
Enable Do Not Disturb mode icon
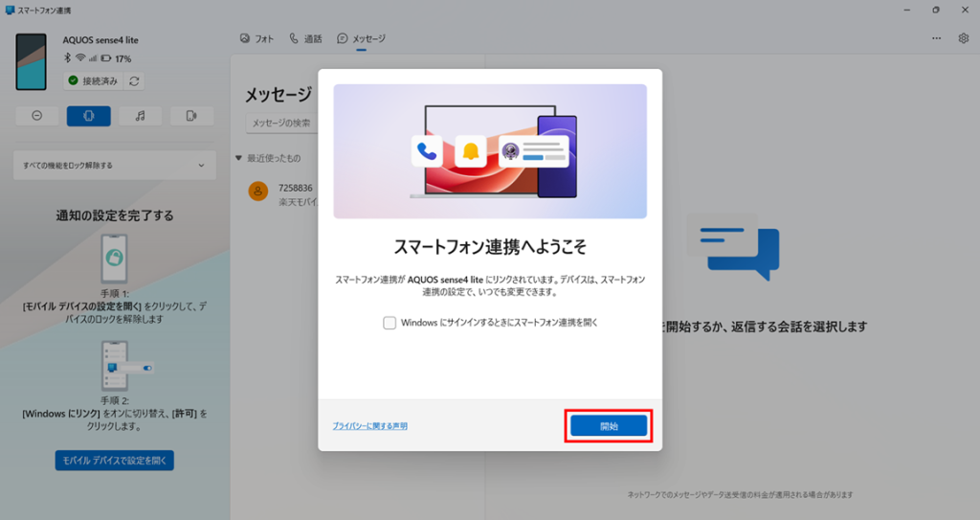[x=36, y=116]
